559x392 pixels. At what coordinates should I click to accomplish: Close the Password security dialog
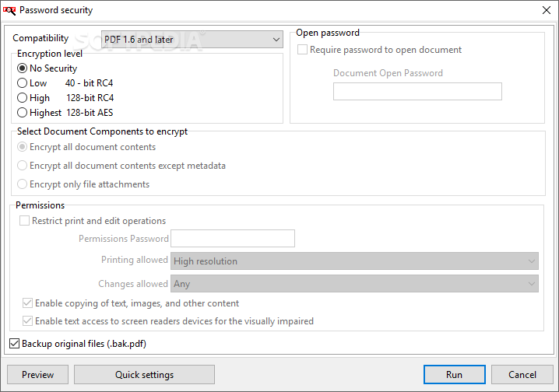[547, 10]
